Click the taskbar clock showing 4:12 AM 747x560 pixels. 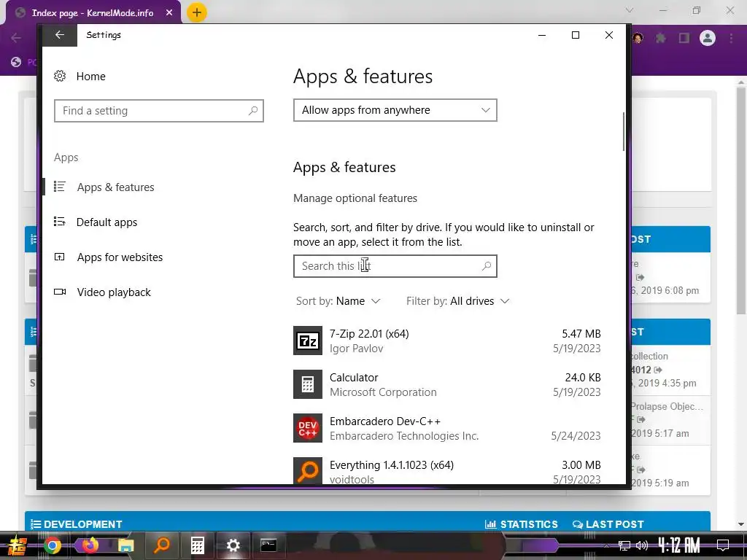click(x=679, y=545)
